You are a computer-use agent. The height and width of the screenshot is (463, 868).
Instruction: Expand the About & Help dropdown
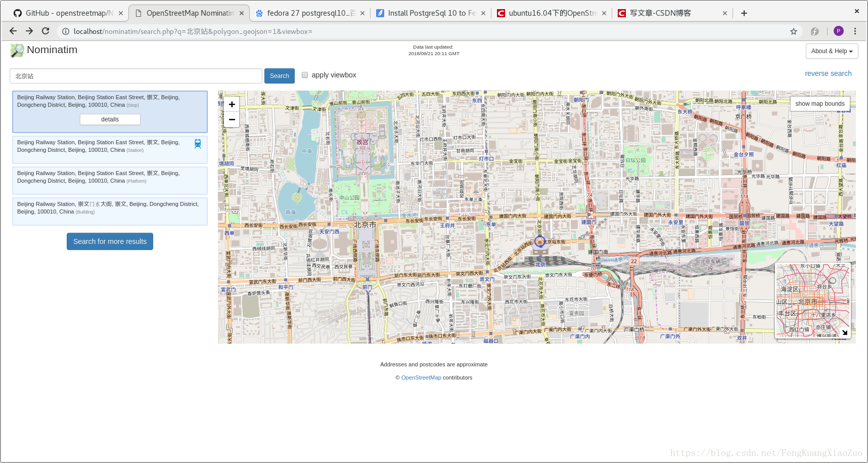pos(832,51)
